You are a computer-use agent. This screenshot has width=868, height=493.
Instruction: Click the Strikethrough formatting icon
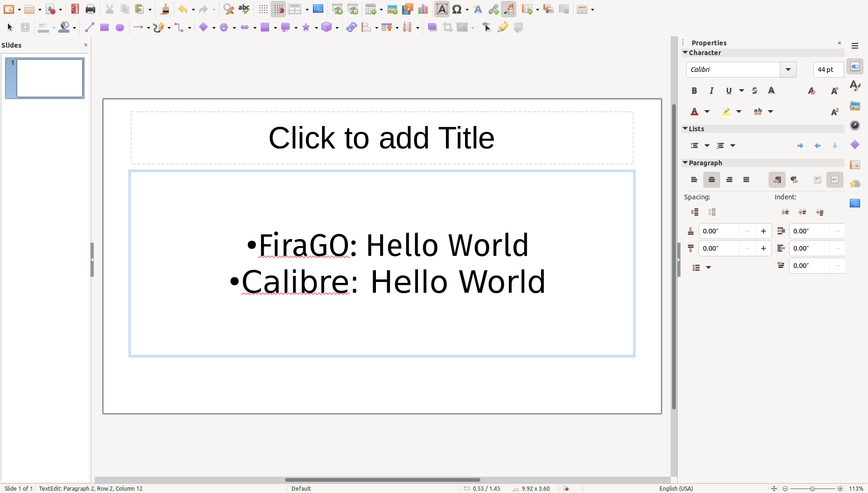pos(755,91)
